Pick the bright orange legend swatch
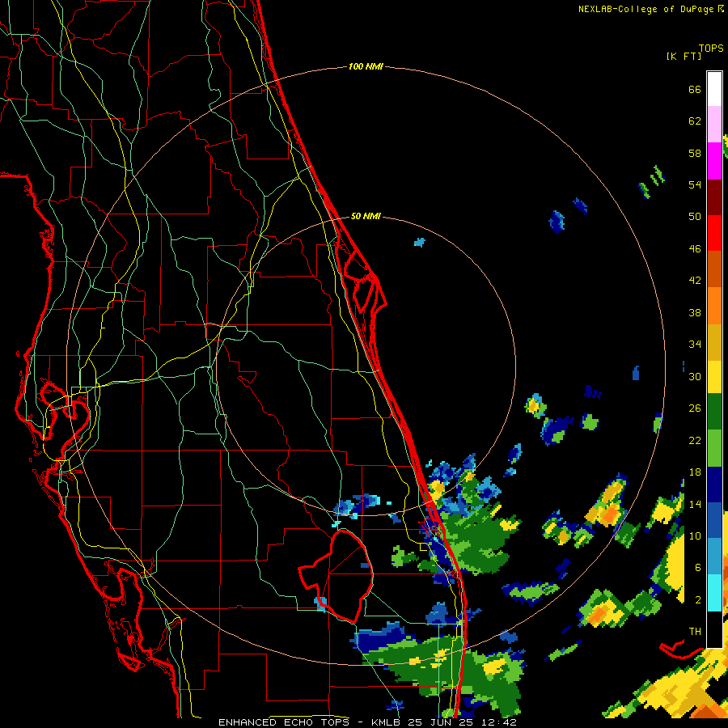The image size is (728, 728). tap(714, 305)
